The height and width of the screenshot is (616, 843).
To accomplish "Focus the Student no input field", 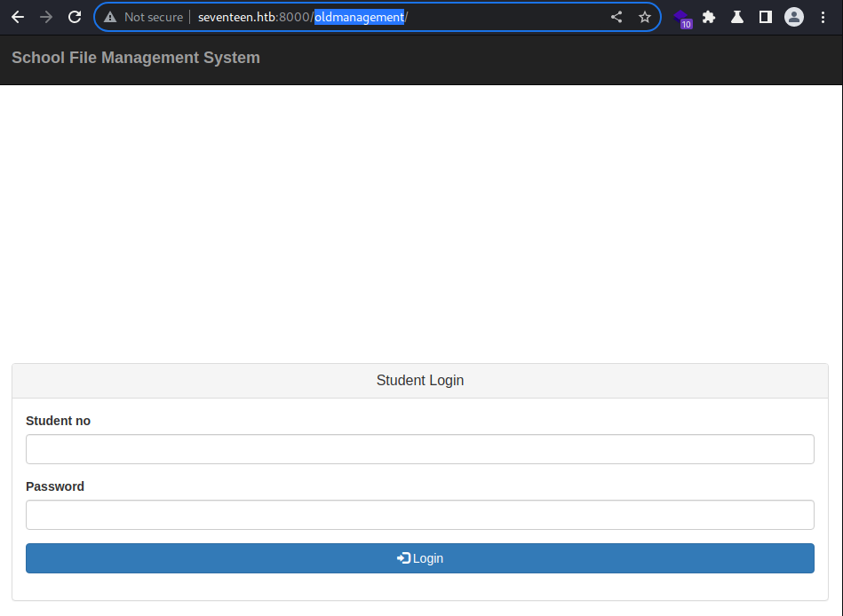I will pyautogui.click(x=420, y=449).
